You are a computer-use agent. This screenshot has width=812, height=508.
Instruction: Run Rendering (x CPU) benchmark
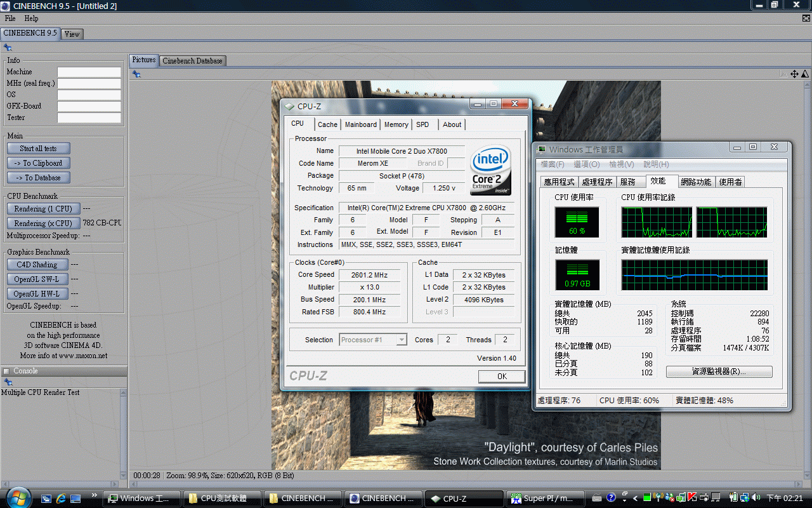point(44,223)
